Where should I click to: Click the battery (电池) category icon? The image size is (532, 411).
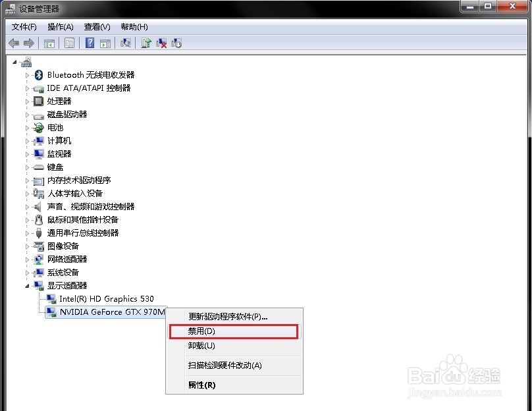(38, 128)
